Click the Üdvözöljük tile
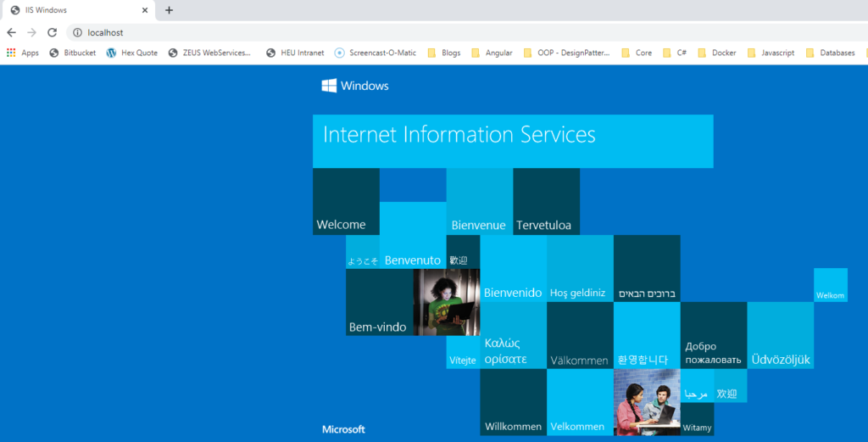 [781, 336]
